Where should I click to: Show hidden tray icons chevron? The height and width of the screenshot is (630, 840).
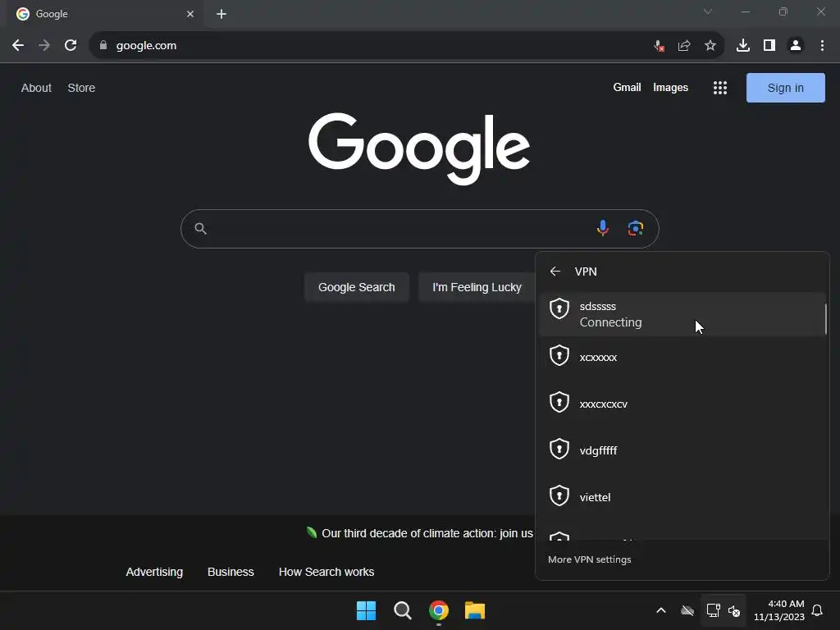pyautogui.click(x=661, y=610)
